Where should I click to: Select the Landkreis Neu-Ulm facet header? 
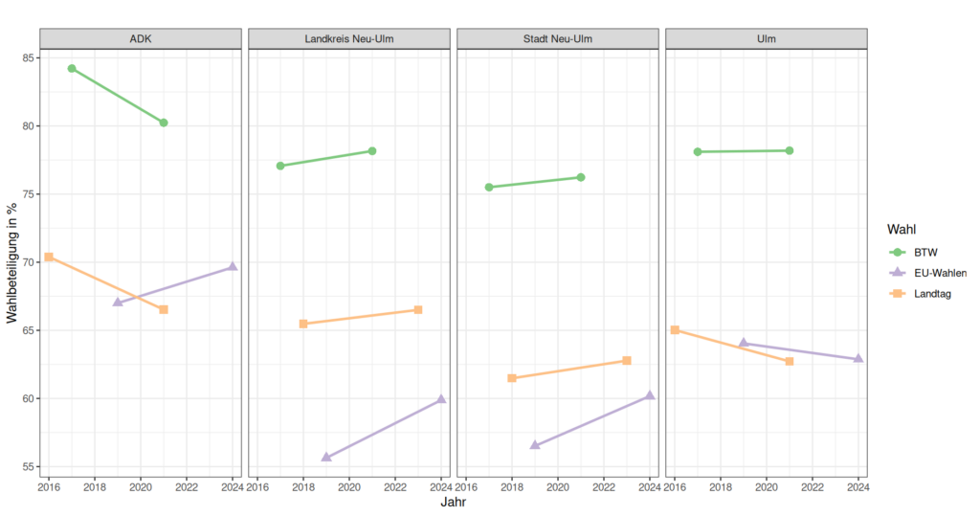coord(349,38)
